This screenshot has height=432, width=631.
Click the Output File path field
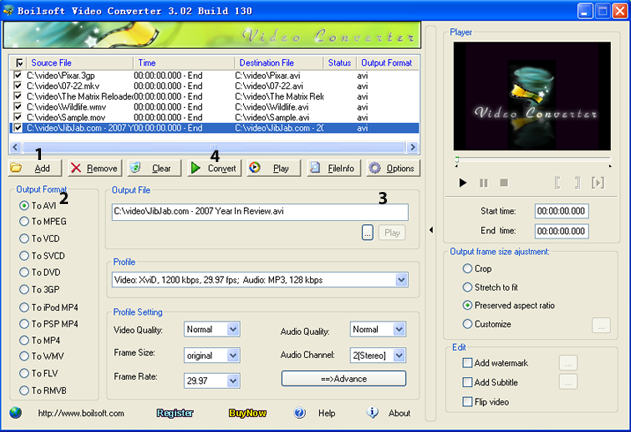click(x=260, y=212)
